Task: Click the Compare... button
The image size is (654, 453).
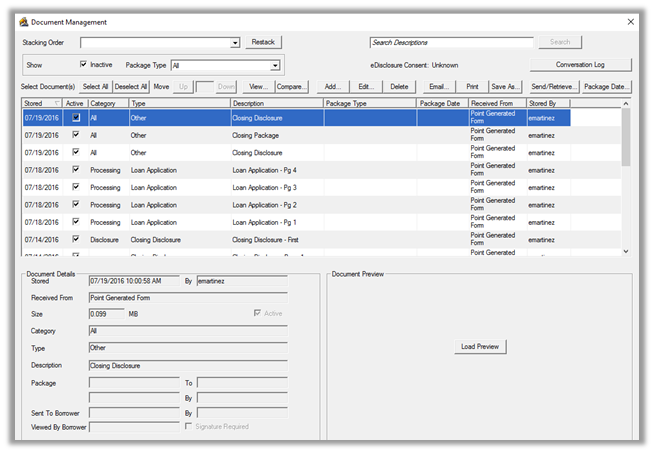Action: pyautogui.click(x=292, y=87)
